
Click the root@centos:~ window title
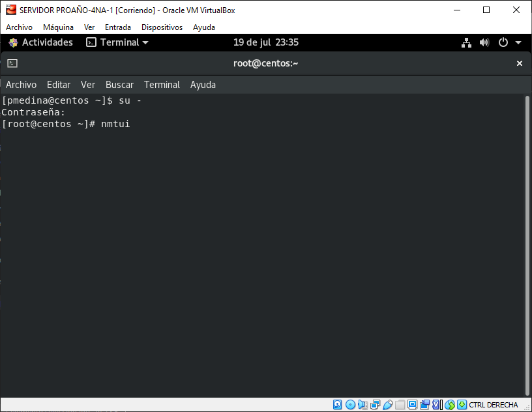tap(265, 63)
